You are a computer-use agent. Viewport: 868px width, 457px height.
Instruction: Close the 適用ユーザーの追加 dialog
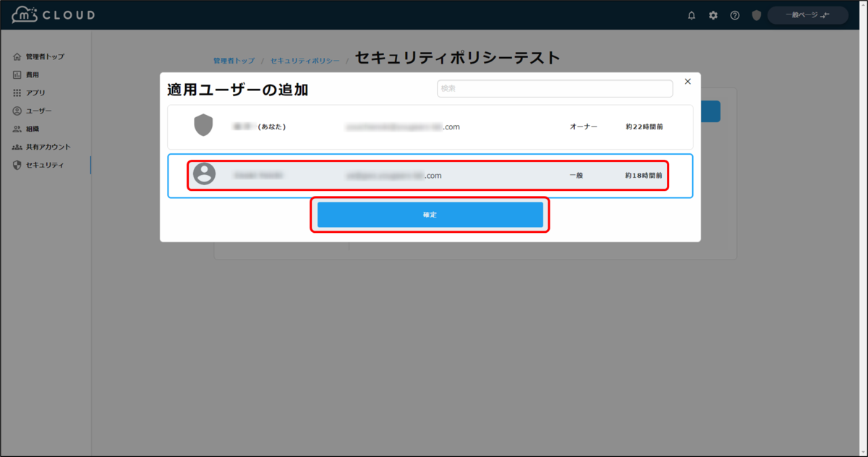[x=687, y=81]
